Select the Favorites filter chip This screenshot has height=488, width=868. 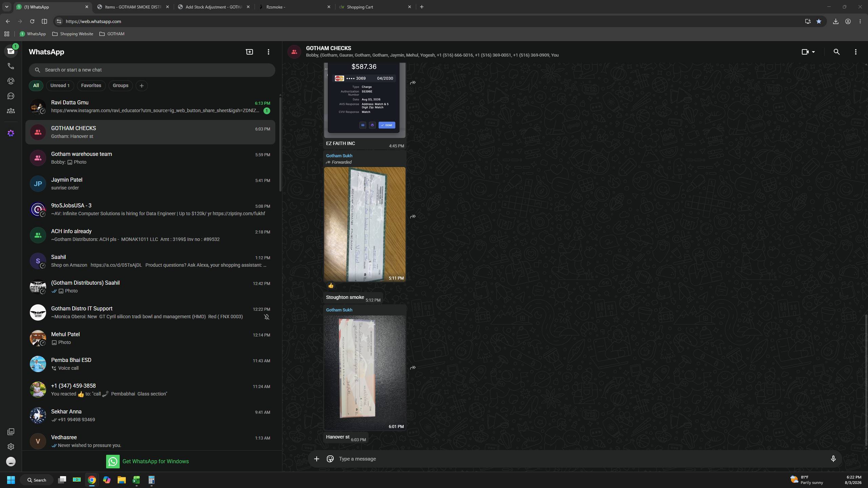[91, 85]
